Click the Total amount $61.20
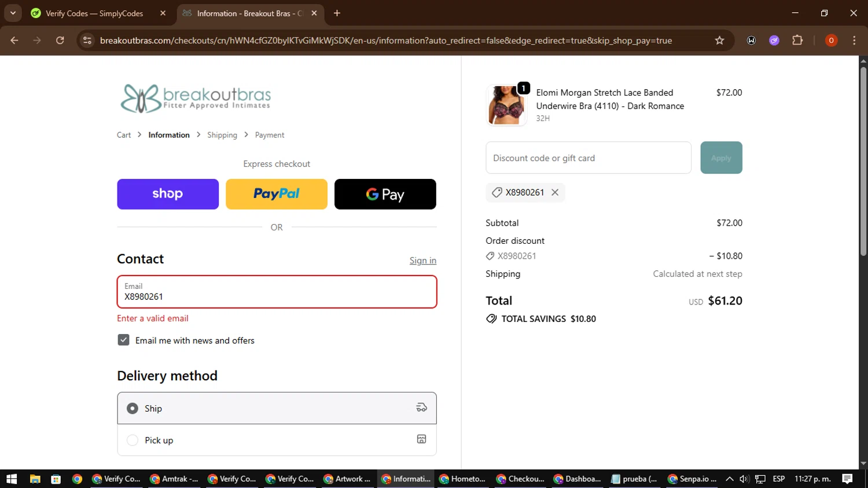868x488 pixels. 725,300
